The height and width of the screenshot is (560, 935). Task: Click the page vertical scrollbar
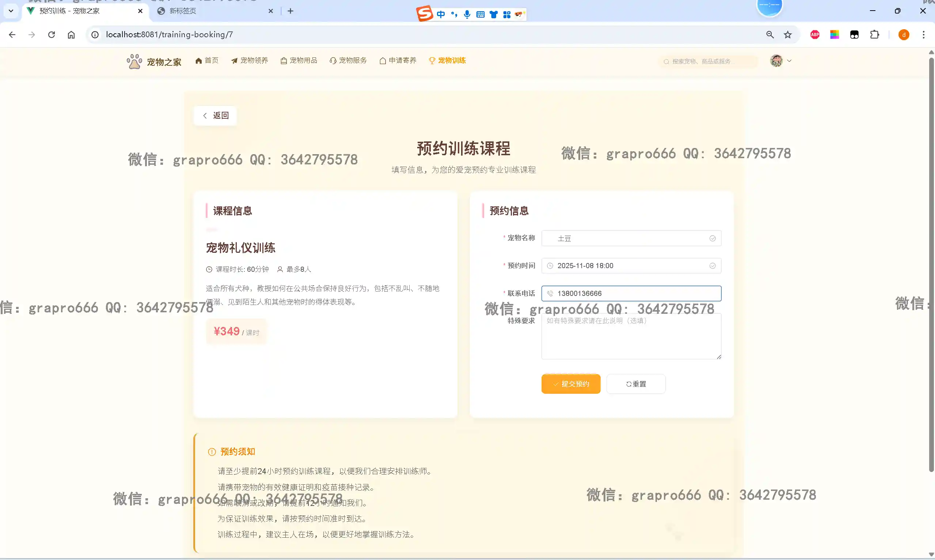[x=931, y=264]
